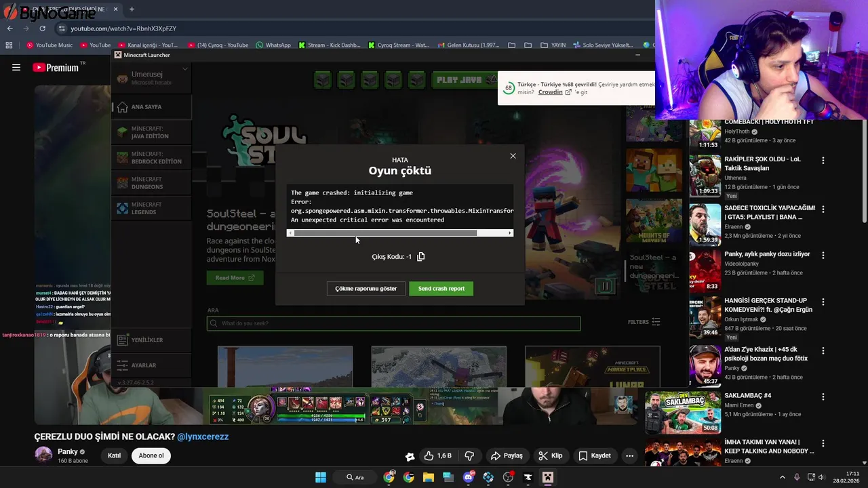Screen dimensions: 868x488
Task: Open YouTube Music bookmark
Action: click(x=50, y=45)
